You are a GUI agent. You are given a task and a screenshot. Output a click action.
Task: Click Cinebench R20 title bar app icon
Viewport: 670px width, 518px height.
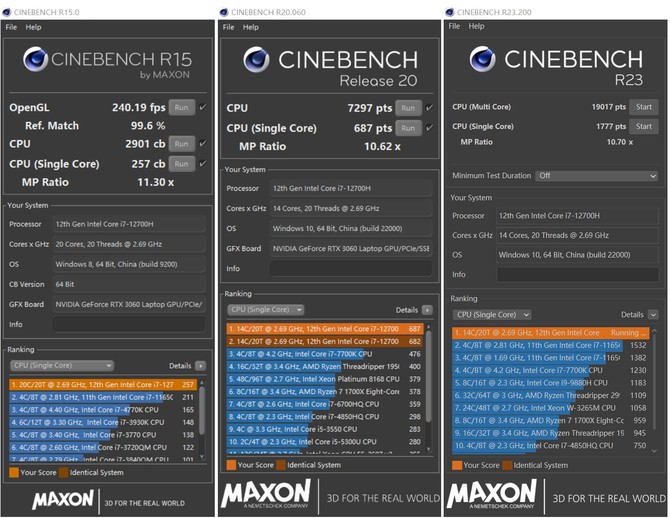pyautogui.click(x=224, y=12)
